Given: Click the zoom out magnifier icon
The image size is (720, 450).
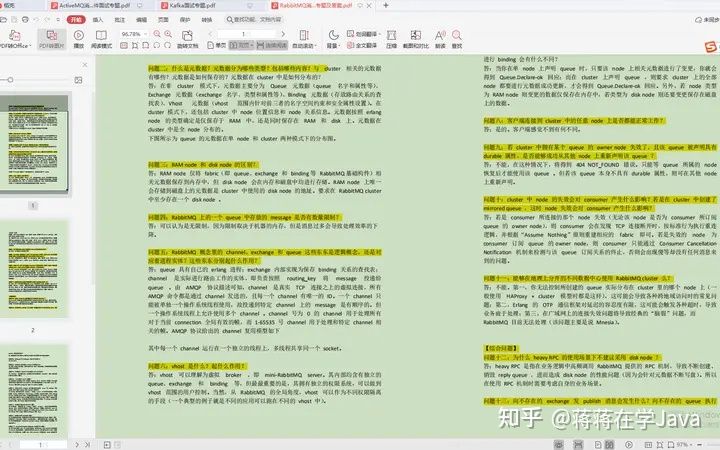Looking at the screenshot, I should coord(157,34).
